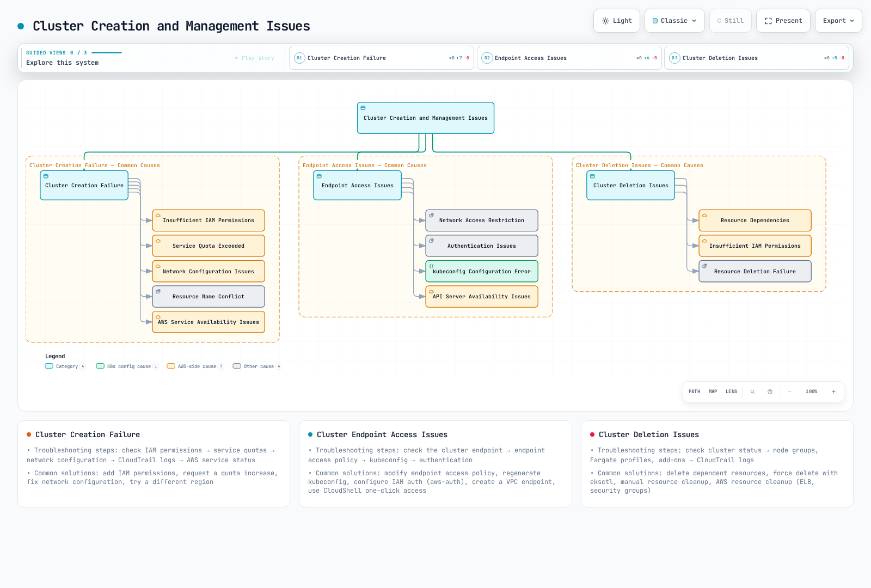Click cloud icon on Resource Dependencies node
The height and width of the screenshot is (588, 871).
coord(704,215)
